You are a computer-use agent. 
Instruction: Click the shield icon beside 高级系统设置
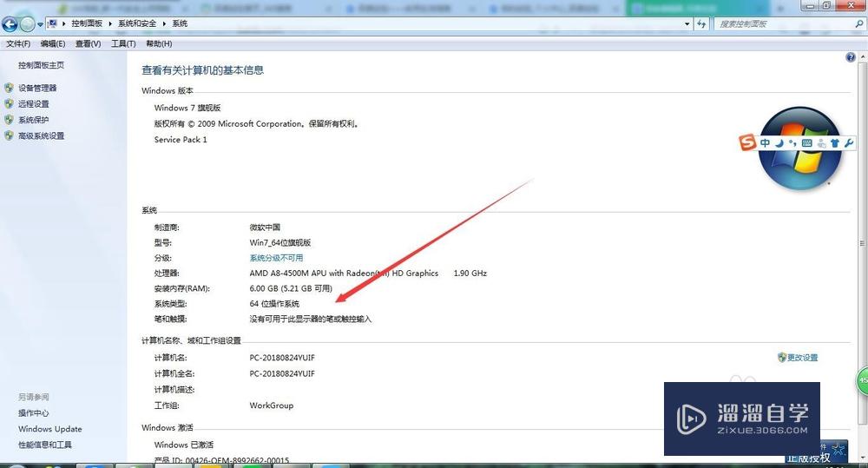coord(9,135)
